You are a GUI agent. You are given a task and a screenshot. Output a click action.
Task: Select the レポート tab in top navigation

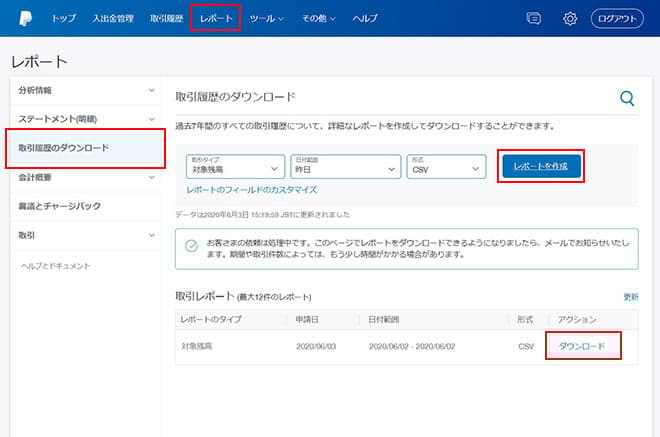click(x=216, y=18)
